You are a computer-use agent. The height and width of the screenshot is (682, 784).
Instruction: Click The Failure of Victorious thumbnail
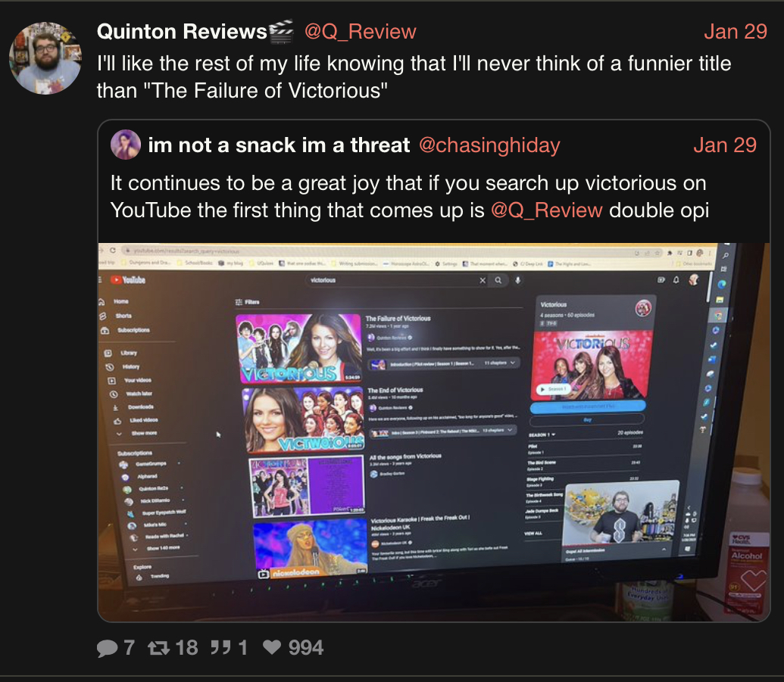[298, 348]
